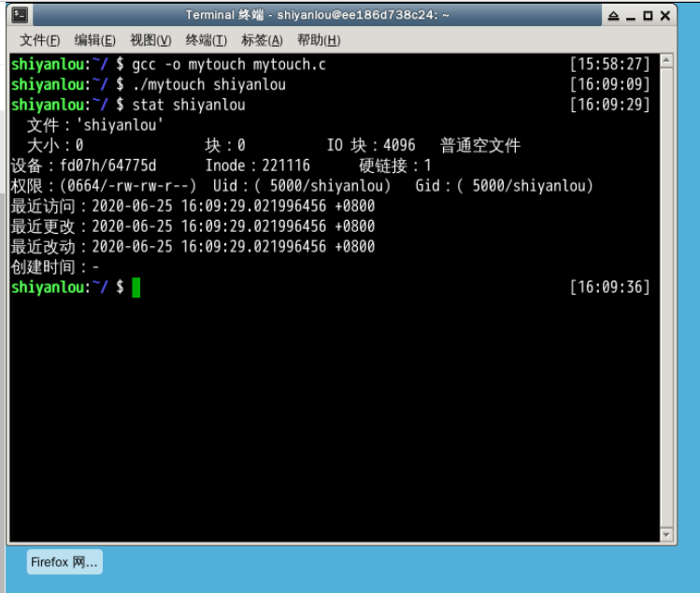
Task: Open the 文件(F) menu
Action: click(39, 40)
